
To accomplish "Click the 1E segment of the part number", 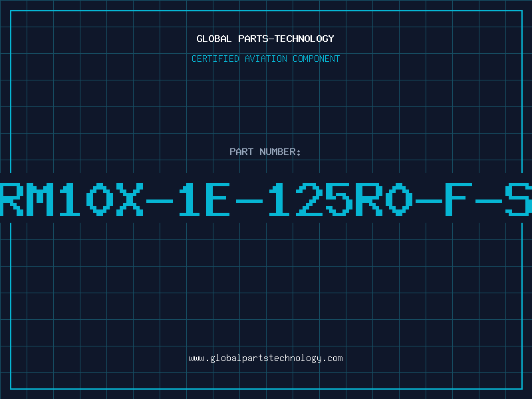I will (x=205, y=199).
